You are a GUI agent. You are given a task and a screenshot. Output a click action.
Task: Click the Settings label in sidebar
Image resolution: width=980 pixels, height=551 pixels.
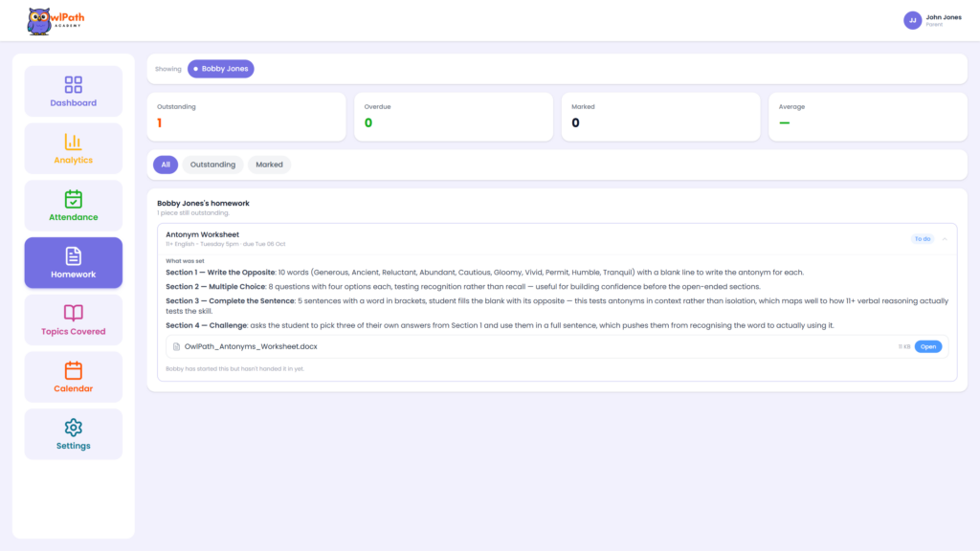[x=73, y=446]
